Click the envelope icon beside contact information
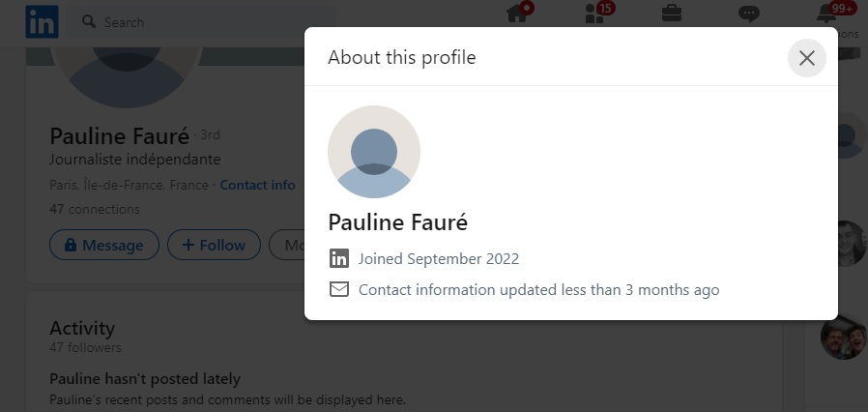This screenshot has width=868, height=412. (x=339, y=289)
